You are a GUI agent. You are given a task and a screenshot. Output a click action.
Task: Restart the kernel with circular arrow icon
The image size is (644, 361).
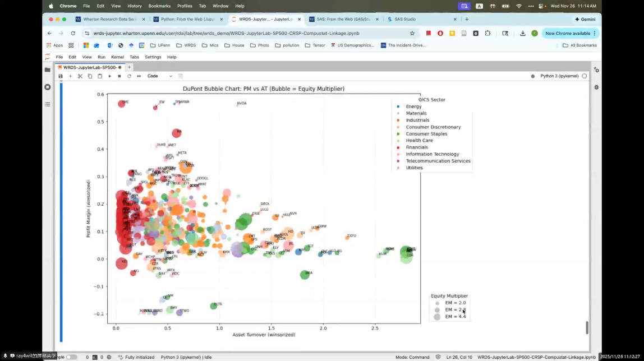pyautogui.click(x=129, y=76)
